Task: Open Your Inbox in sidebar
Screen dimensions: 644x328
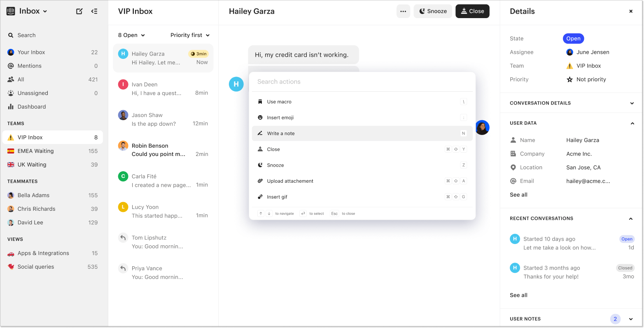Action: pos(53,52)
